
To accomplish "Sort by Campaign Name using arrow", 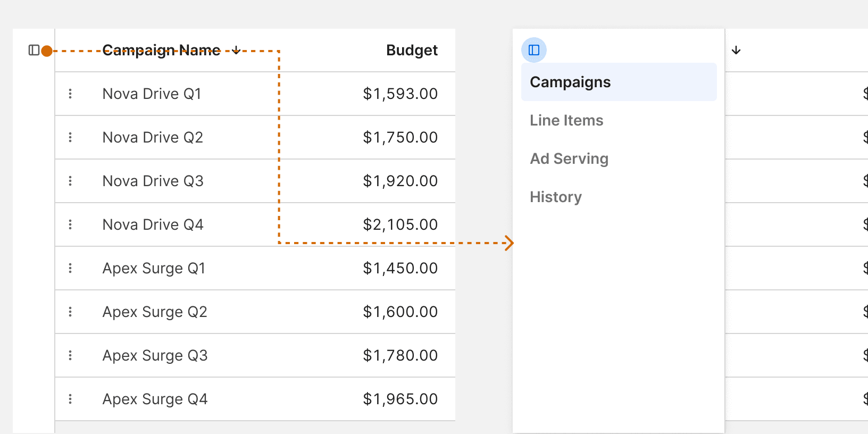I will point(237,51).
